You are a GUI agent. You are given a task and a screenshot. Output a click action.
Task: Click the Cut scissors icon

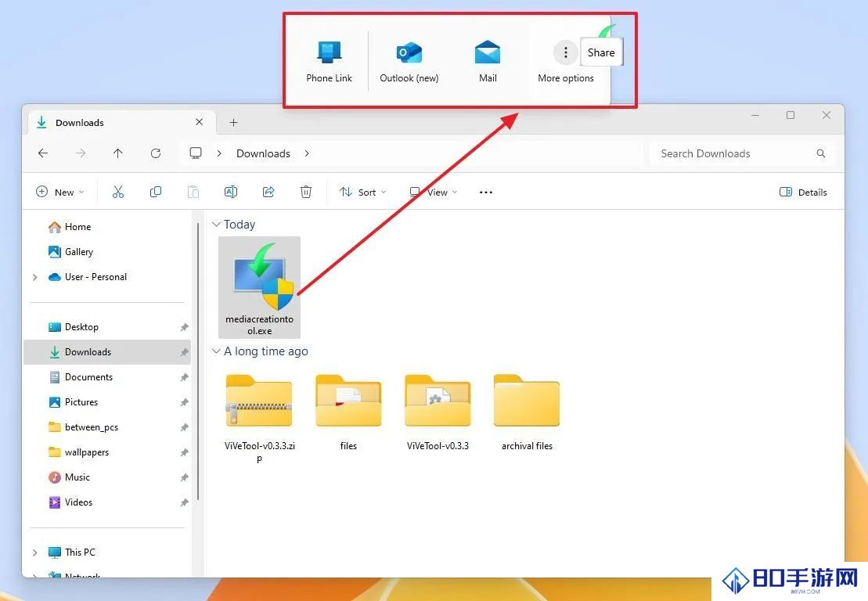118,192
